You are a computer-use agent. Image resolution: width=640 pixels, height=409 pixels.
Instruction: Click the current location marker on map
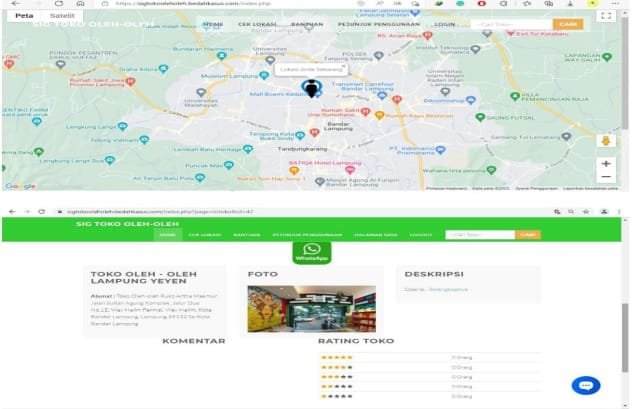click(312, 90)
